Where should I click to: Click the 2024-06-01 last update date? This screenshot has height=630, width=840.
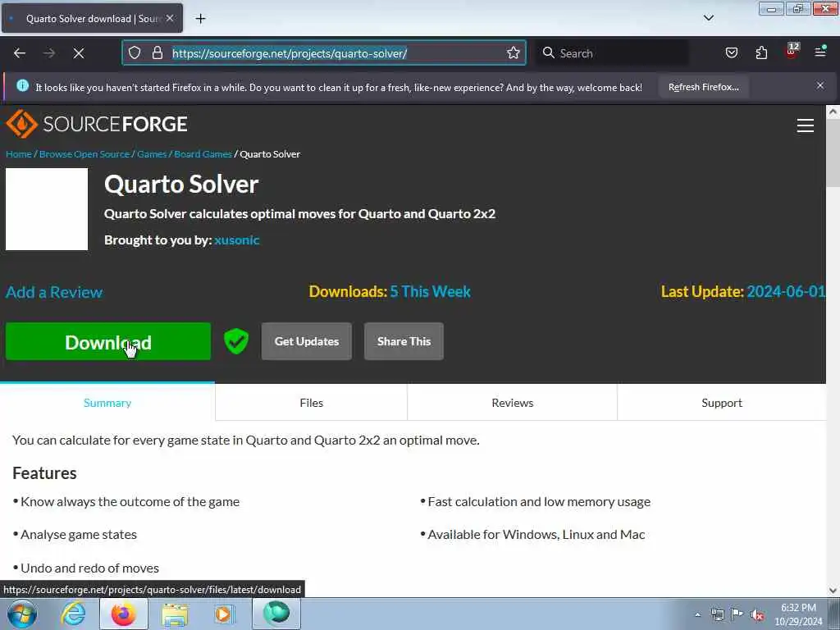tap(786, 291)
